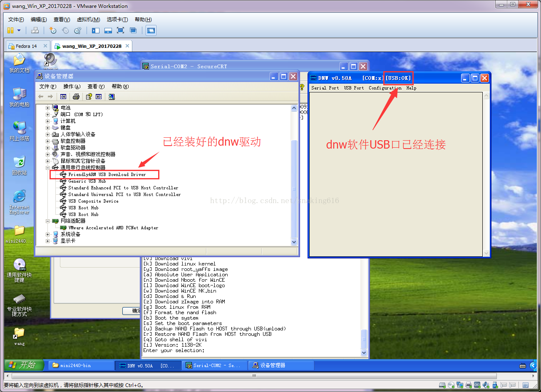The width and height of the screenshot is (541, 392).
Task: Switch to Serial-COM2 SecureCRT taskbar button
Action: [215, 365]
